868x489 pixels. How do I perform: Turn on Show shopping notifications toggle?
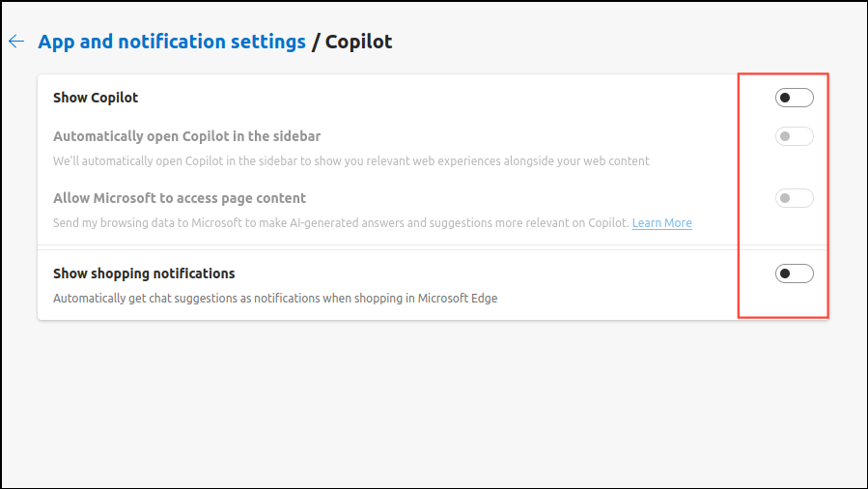pos(794,273)
